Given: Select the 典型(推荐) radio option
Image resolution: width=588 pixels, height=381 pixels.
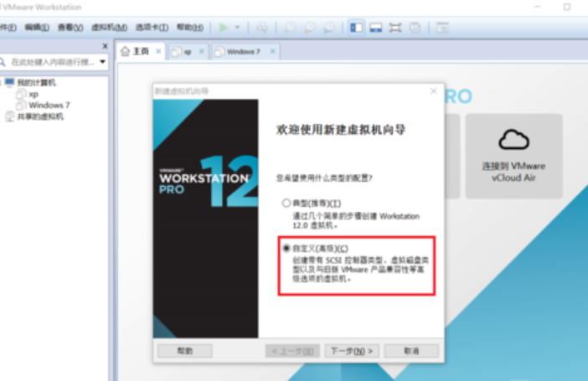Looking at the screenshot, I should 286,203.
